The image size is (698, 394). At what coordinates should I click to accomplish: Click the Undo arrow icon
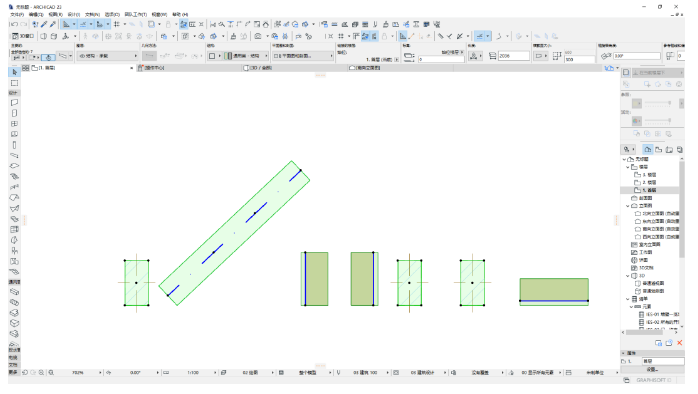14,24
